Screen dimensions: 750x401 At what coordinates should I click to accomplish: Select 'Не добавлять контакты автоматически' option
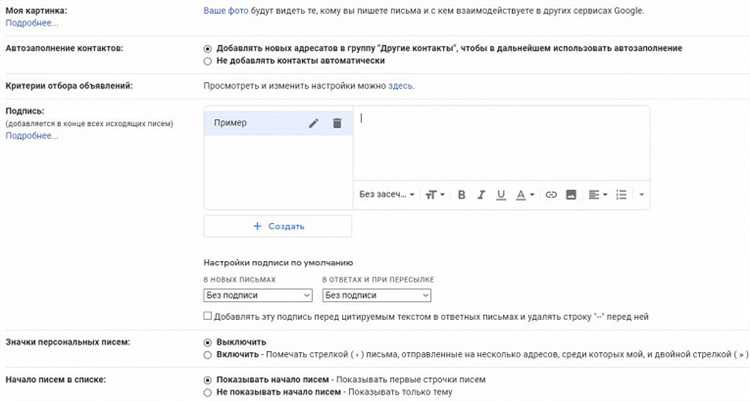(x=207, y=61)
